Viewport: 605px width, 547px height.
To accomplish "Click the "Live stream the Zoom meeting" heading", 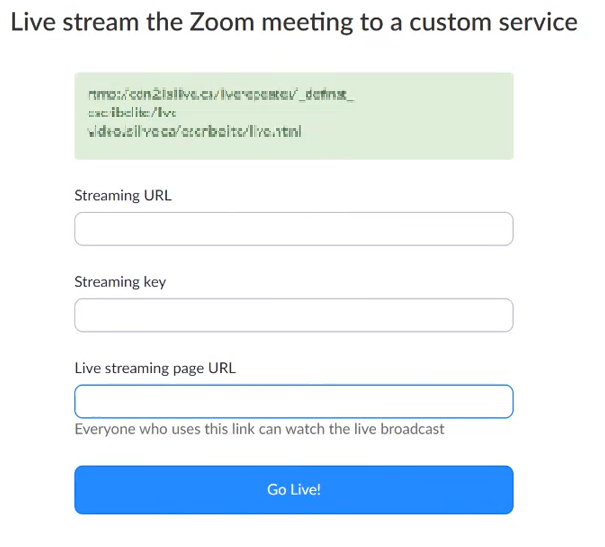I will (x=293, y=23).
